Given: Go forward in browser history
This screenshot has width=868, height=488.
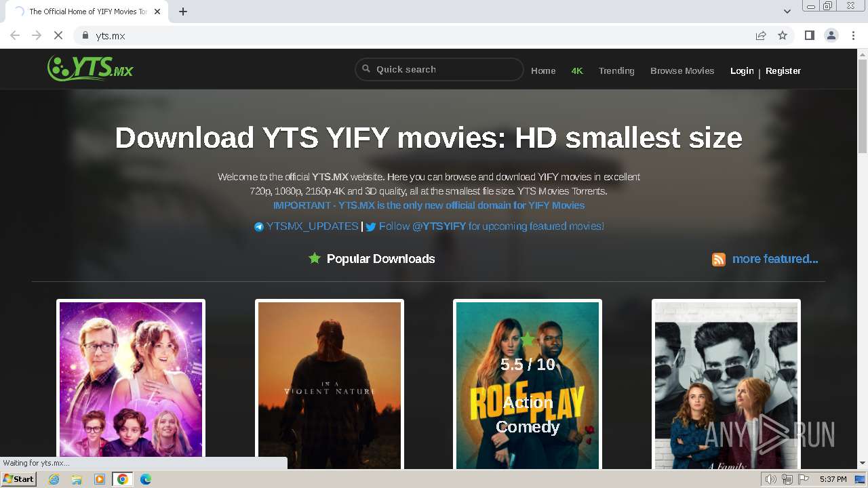Looking at the screenshot, I should pos(37,35).
